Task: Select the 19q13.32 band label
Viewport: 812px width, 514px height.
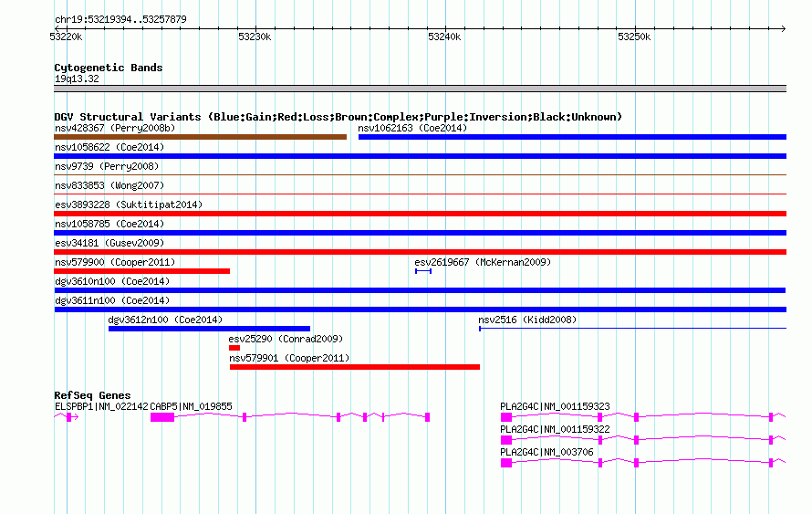Action: [77, 79]
